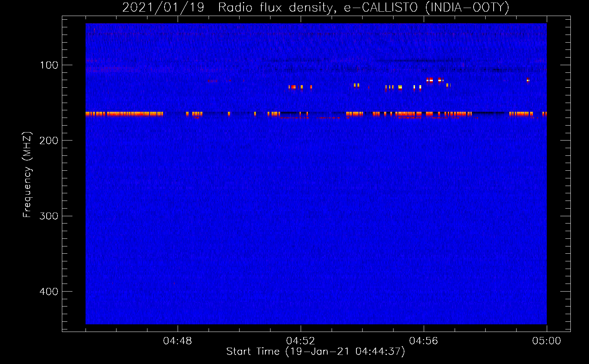Click the 100 frequency tick label
The width and height of the screenshot is (589, 364).
[x=49, y=65]
